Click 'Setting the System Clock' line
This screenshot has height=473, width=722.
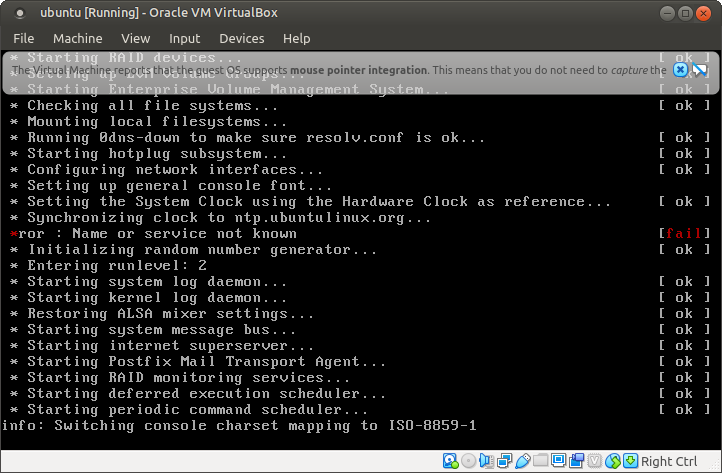coord(310,202)
